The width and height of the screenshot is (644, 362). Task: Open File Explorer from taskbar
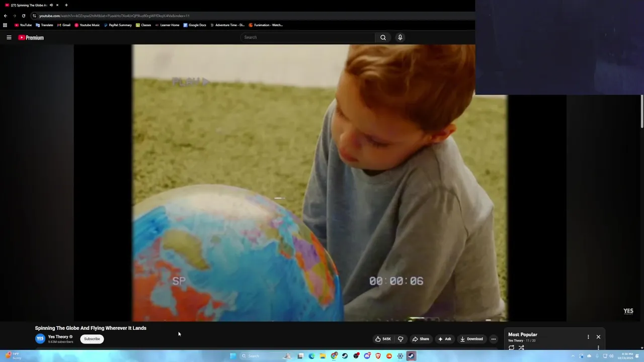pos(323,356)
